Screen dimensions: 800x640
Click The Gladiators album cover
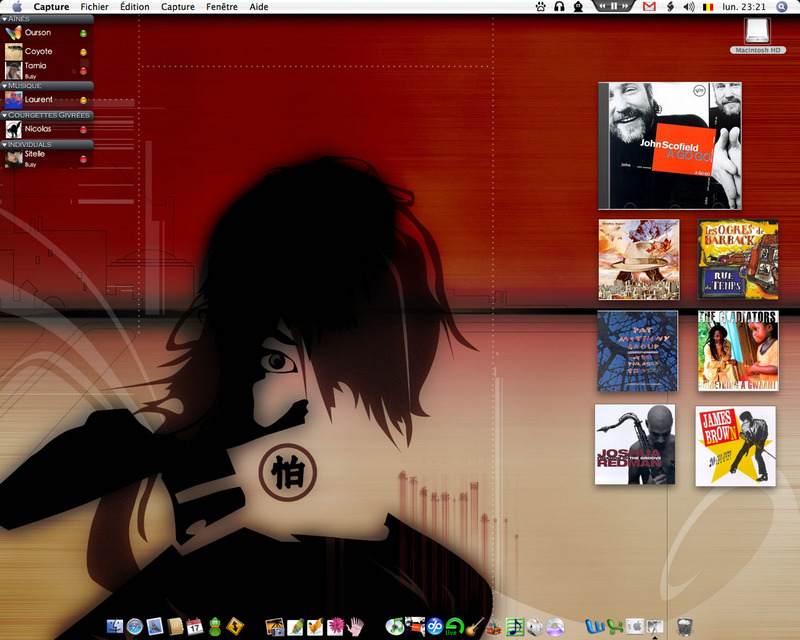point(738,351)
